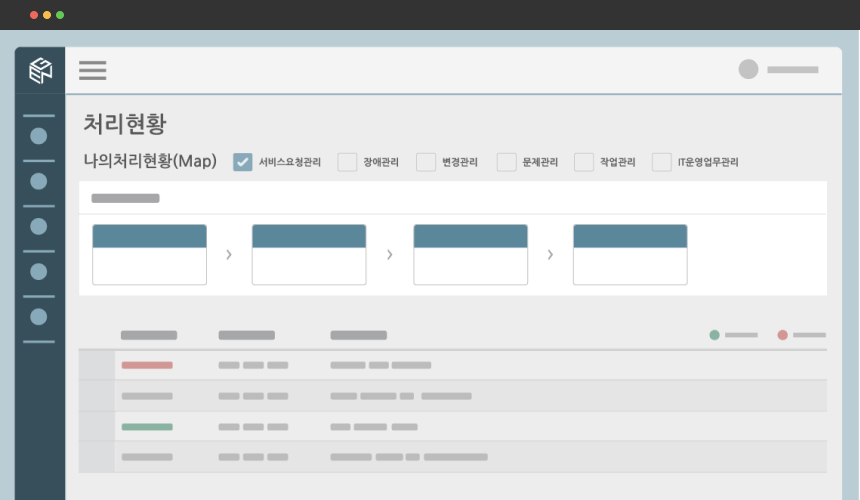Viewport: 860px width, 500px height.
Task: Open the hamburger menu icon
Action: pyautogui.click(x=93, y=70)
